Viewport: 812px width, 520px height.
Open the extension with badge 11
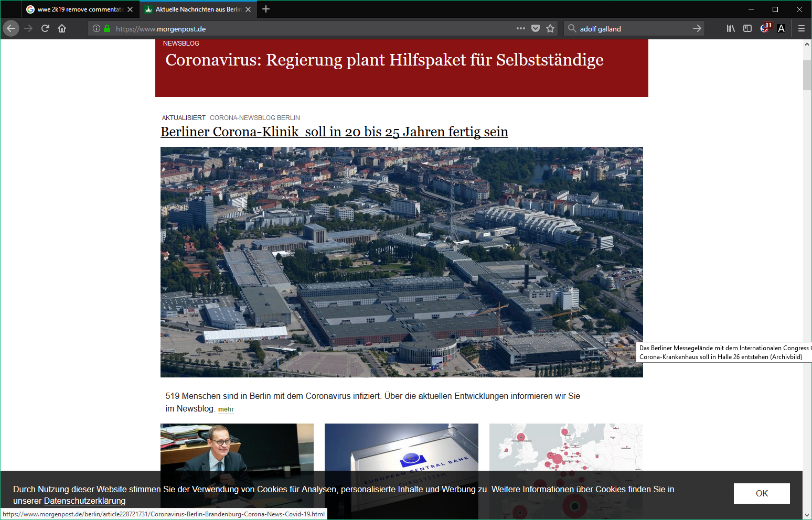click(x=765, y=28)
